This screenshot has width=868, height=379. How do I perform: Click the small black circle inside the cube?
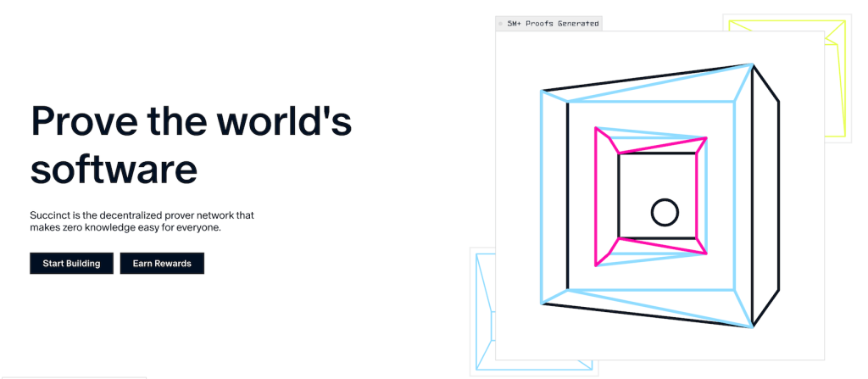pyautogui.click(x=665, y=212)
